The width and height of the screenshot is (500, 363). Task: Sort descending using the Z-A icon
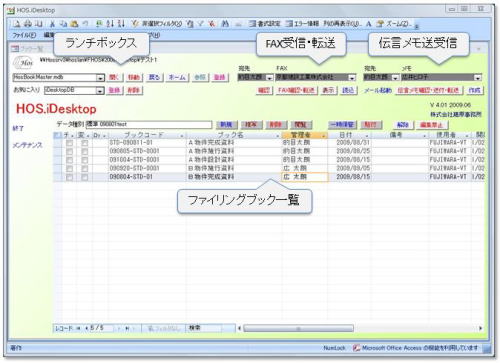[x=121, y=24]
